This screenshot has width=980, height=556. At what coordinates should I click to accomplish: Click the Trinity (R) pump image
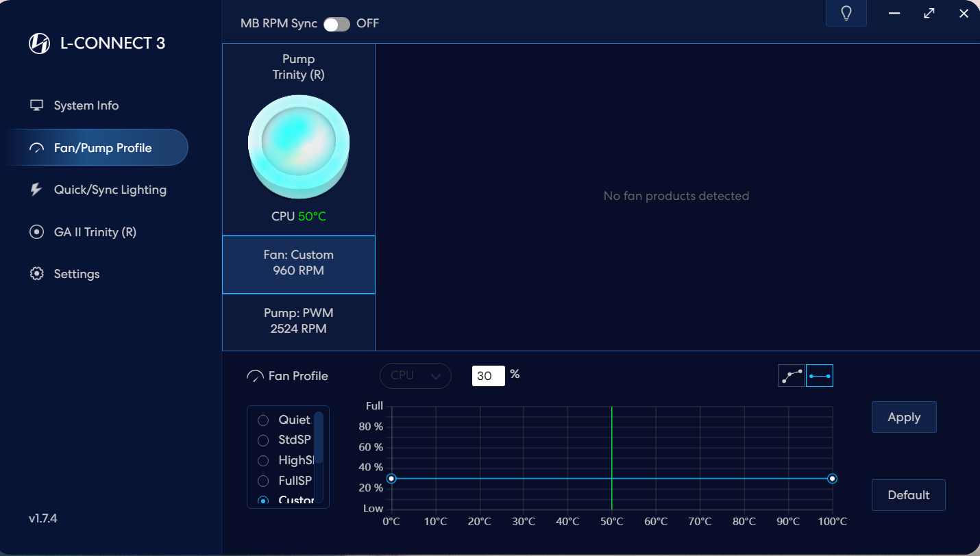[299, 147]
